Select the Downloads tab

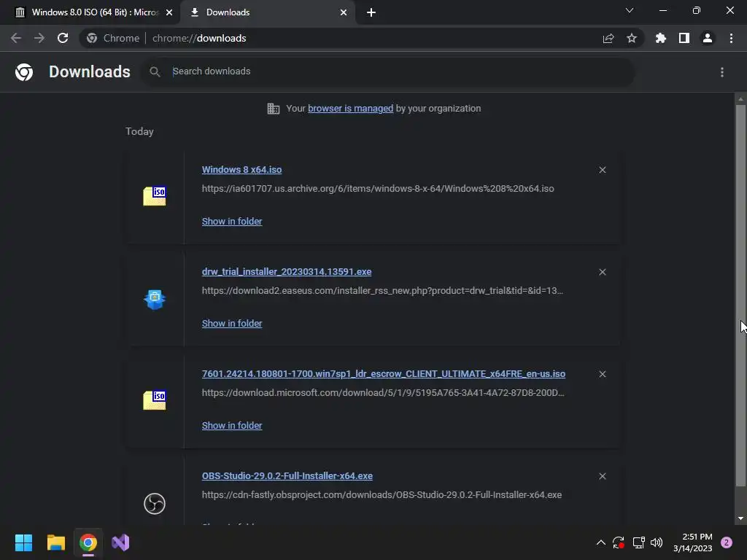(x=267, y=12)
